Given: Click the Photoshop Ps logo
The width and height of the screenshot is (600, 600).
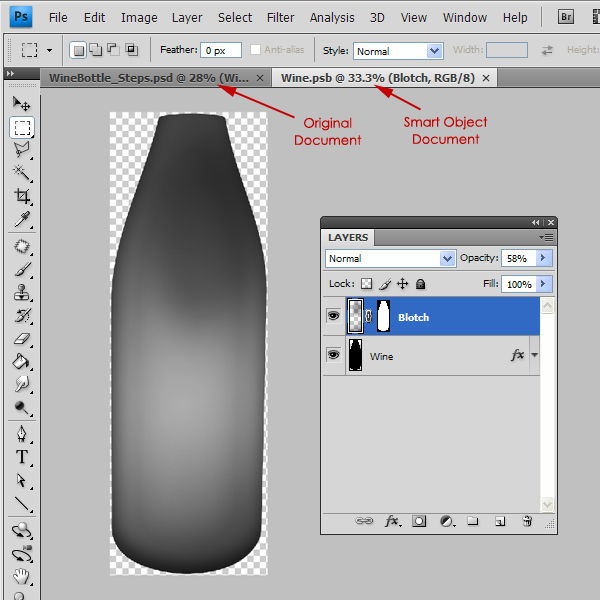Looking at the screenshot, I should [x=21, y=17].
